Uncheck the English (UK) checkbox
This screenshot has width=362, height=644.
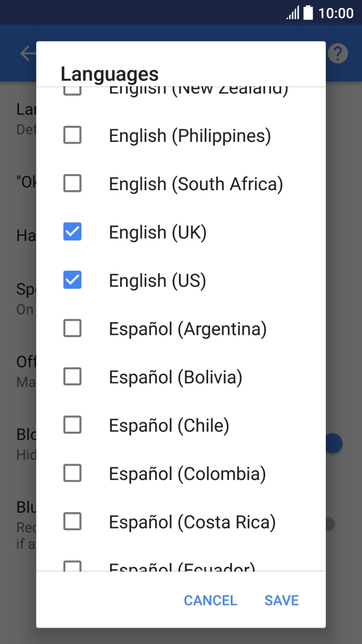tap(72, 232)
